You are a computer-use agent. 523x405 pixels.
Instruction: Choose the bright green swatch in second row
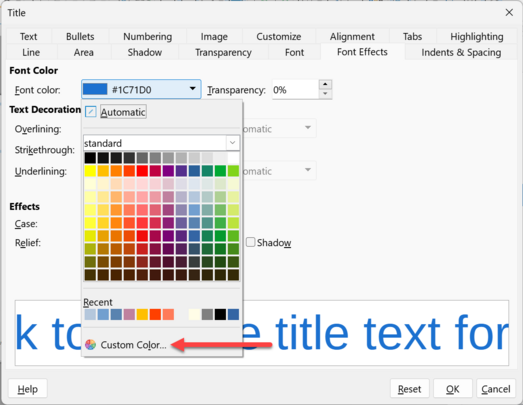point(220,170)
